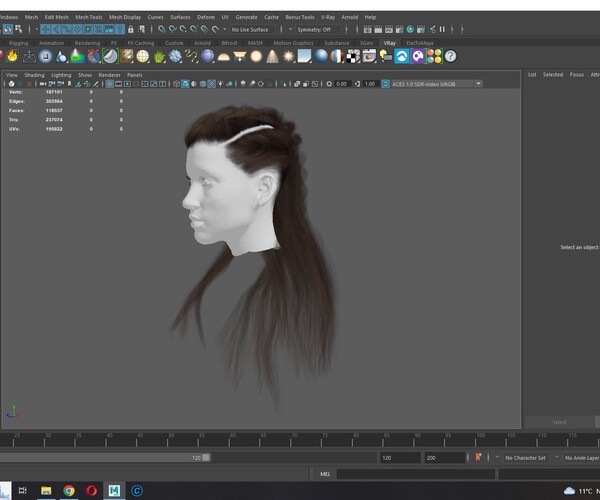Click the select camera icon in the panel toolbar
This screenshot has height=500, width=600.
43,84
